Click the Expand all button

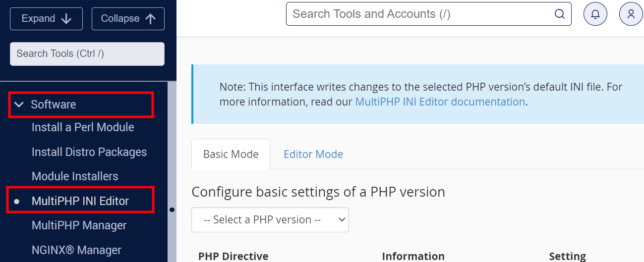coord(46,19)
